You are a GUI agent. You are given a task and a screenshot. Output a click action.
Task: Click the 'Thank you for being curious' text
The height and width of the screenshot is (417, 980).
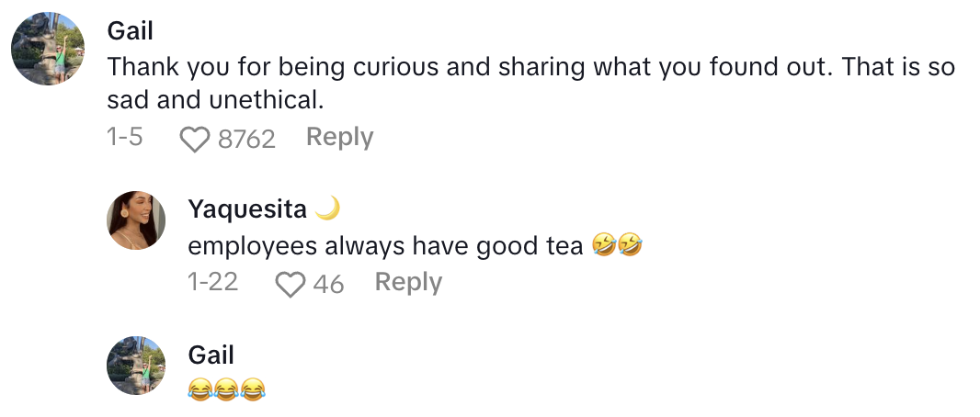coord(276,67)
